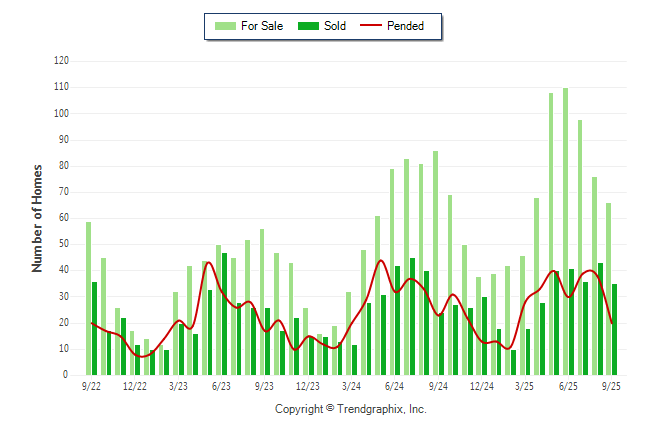Screen dimensions: 646x434
Task: Select the 6/24 x-axis date label
Action: [395, 386]
